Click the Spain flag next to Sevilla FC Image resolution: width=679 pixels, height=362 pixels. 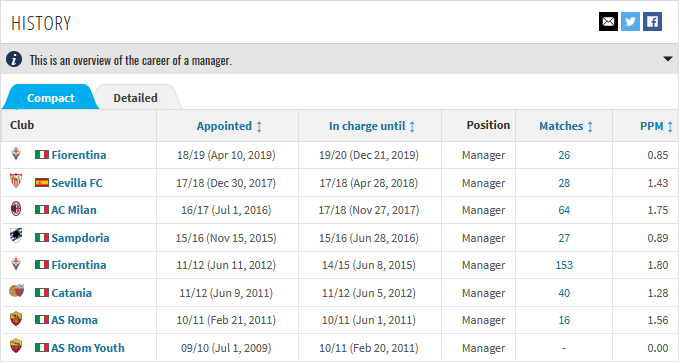coord(42,183)
